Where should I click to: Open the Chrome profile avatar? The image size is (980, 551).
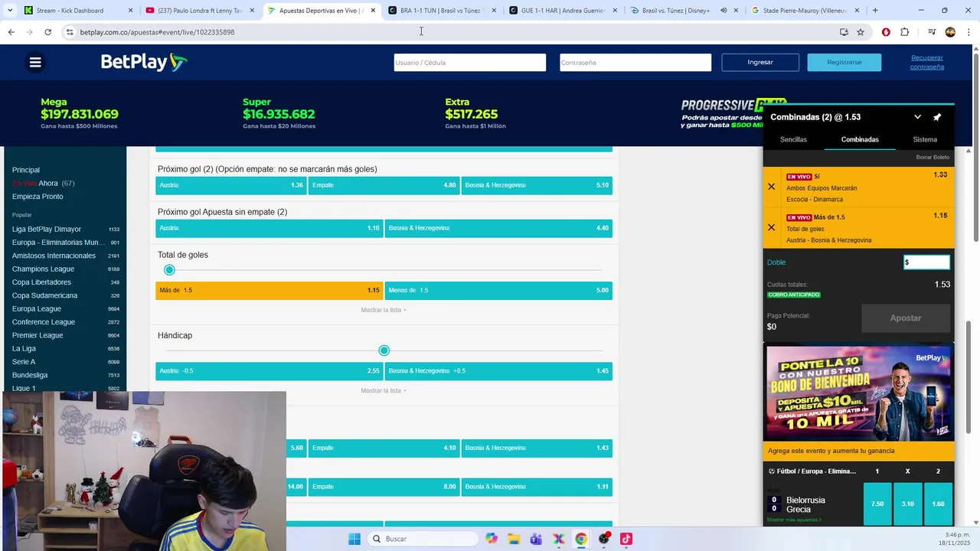point(950,32)
